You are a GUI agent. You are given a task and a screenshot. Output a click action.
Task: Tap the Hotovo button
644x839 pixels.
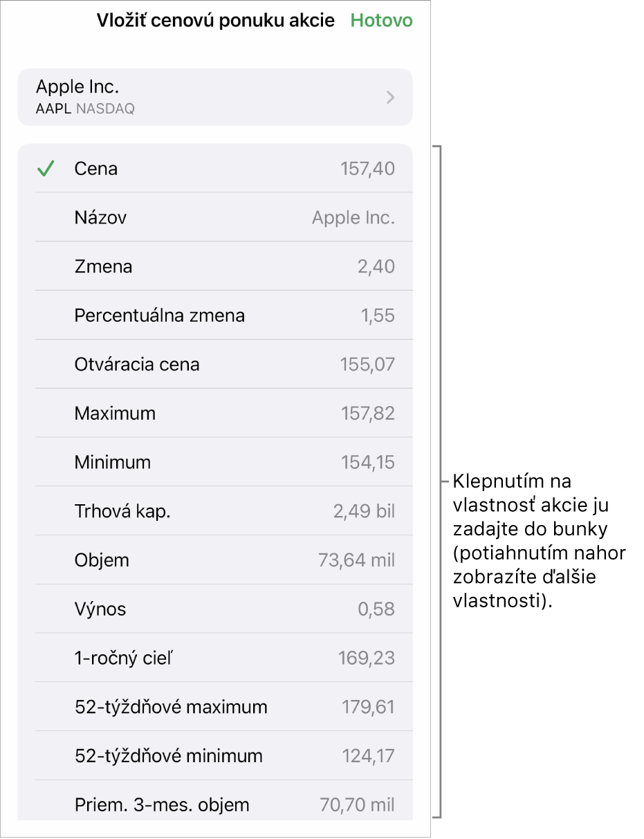(381, 21)
